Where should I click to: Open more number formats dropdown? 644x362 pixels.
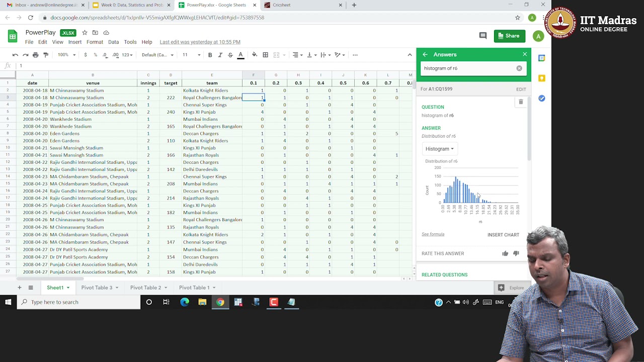(127, 55)
